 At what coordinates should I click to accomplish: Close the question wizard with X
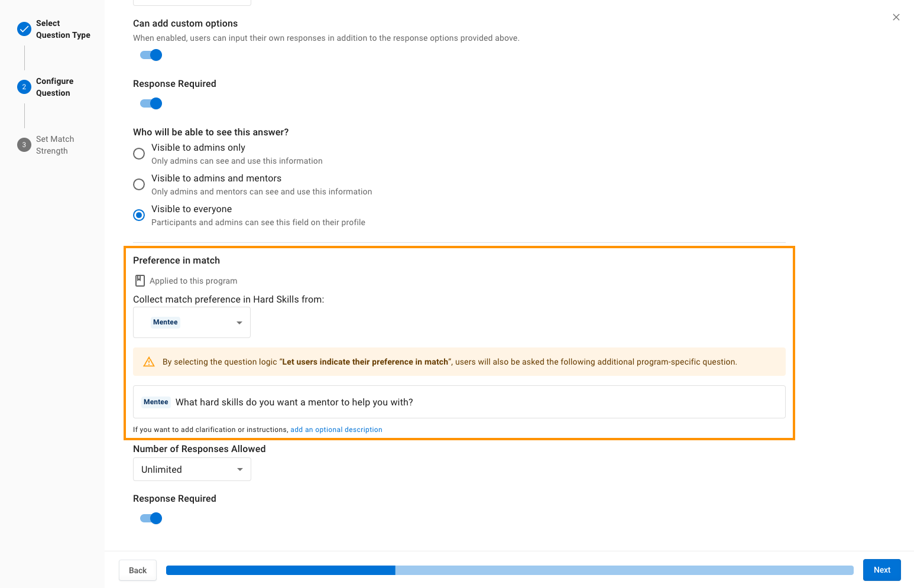point(896,17)
